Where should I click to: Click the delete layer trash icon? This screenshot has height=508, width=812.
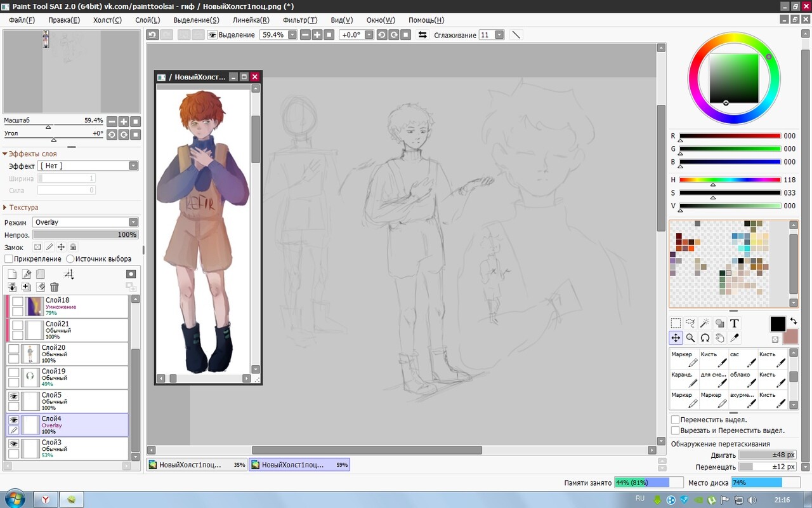[x=55, y=287]
